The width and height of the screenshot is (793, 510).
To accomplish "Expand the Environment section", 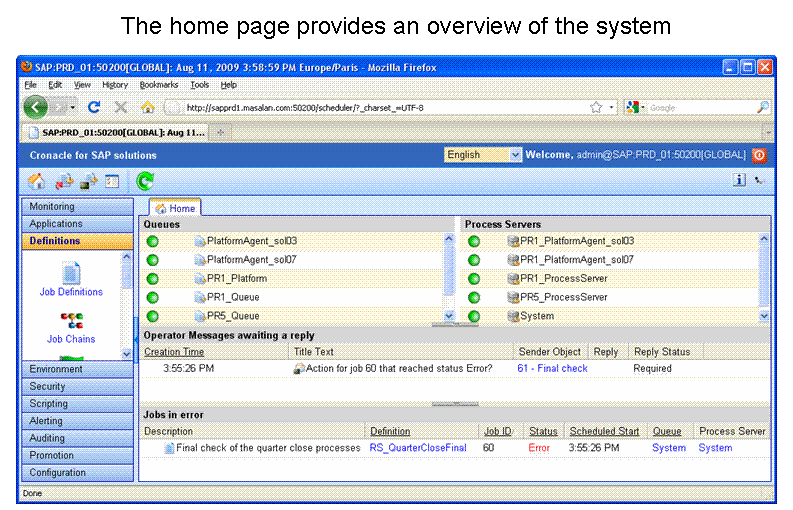I will point(77,369).
